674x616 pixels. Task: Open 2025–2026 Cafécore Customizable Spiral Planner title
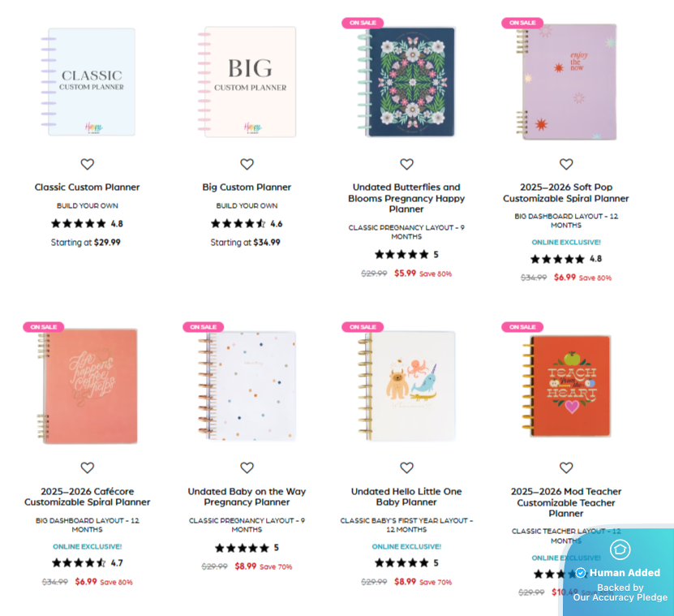coord(88,497)
